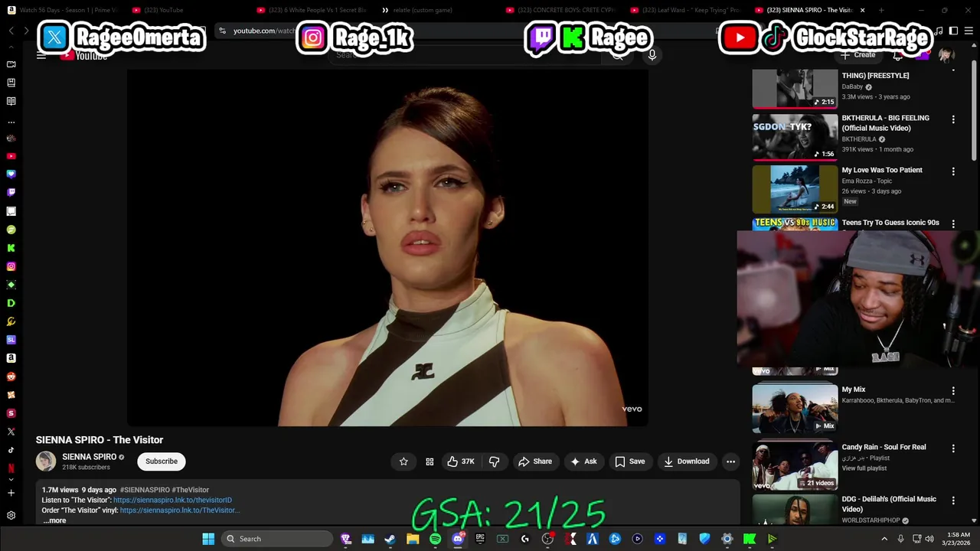Open the Reddit shortcut in the browser sidebar
This screenshot has height=551, width=980.
coord(11,377)
